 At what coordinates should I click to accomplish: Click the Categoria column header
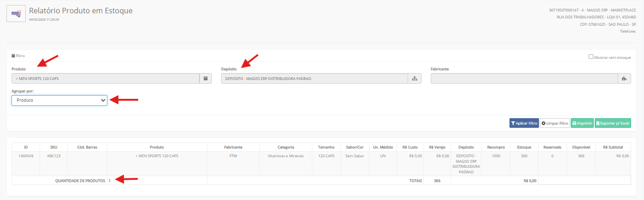[x=286, y=147]
